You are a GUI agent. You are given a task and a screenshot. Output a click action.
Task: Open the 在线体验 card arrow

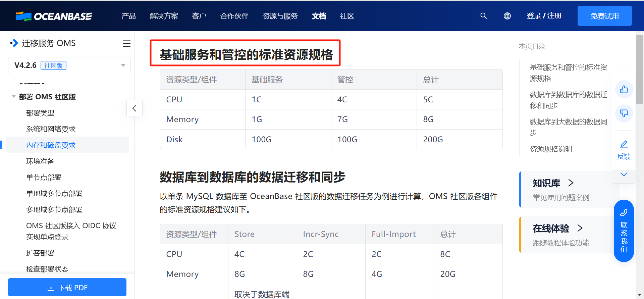point(580,228)
